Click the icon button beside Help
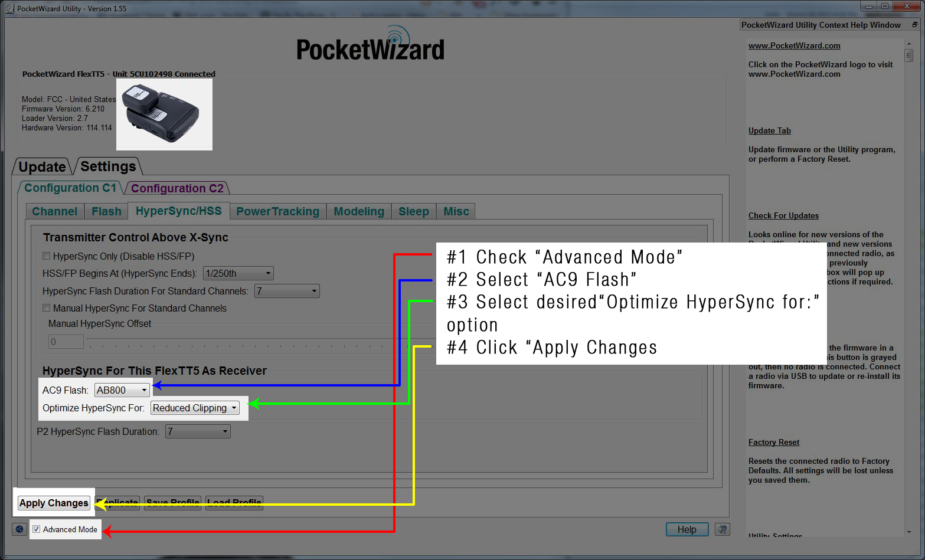Viewport: 925px width, 560px height. (723, 529)
